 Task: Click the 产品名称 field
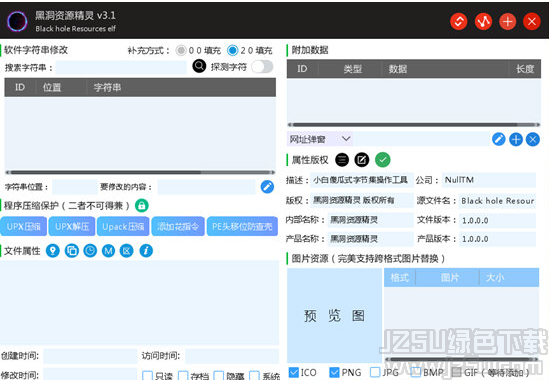(370, 239)
